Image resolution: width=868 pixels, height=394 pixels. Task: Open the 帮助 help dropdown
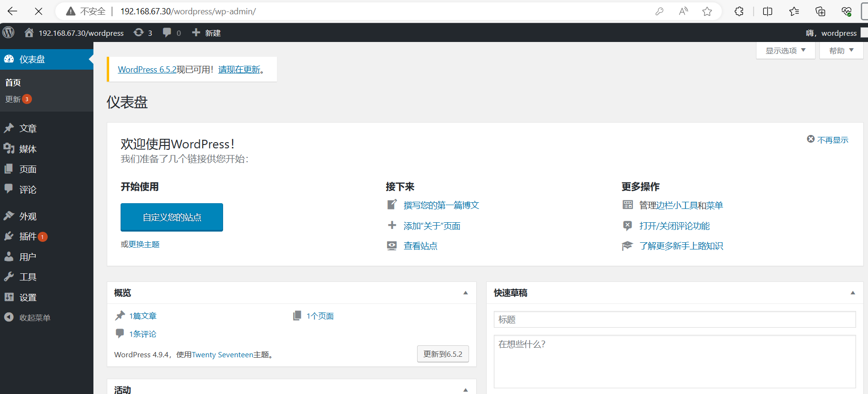[841, 51]
